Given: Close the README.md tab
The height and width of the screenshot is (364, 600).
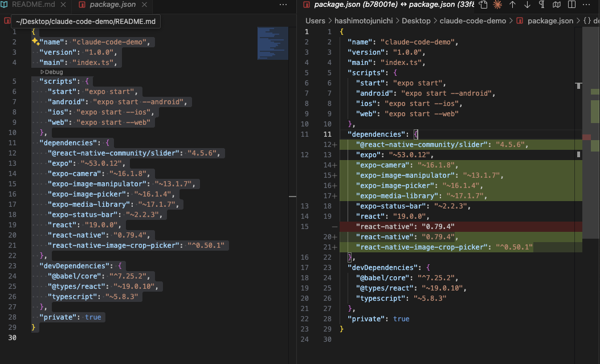Looking at the screenshot, I should tap(63, 5).
